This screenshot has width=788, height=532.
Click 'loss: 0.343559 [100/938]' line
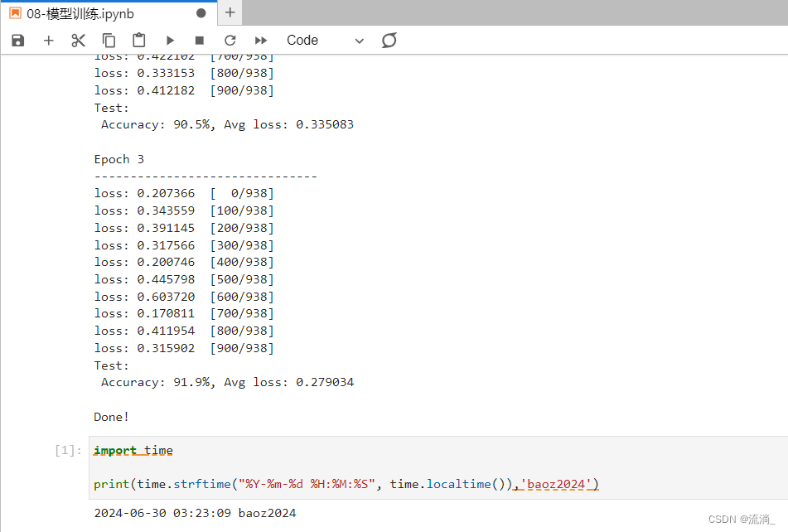tap(184, 210)
